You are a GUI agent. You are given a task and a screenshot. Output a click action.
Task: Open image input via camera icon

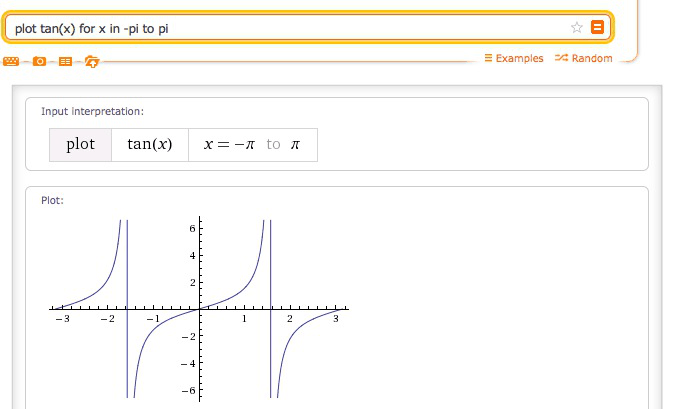click(x=39, y=61)
